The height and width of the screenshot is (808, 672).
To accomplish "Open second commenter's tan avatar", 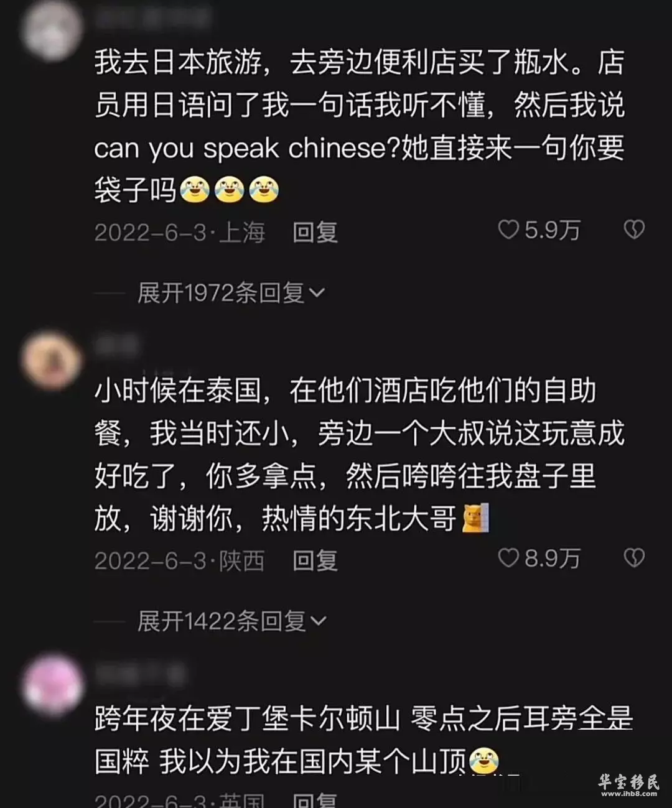I will pyautogui.click(x=51, y=360).
